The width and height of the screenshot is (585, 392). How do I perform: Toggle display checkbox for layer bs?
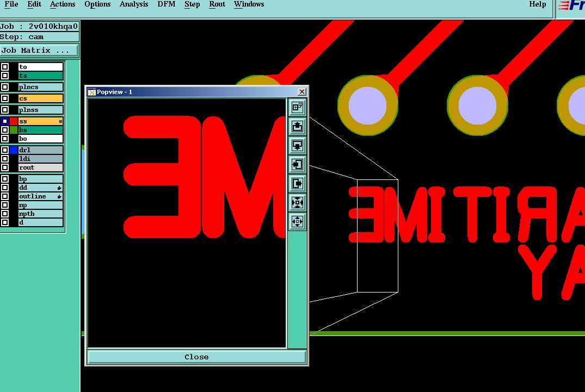click(5, 130)
